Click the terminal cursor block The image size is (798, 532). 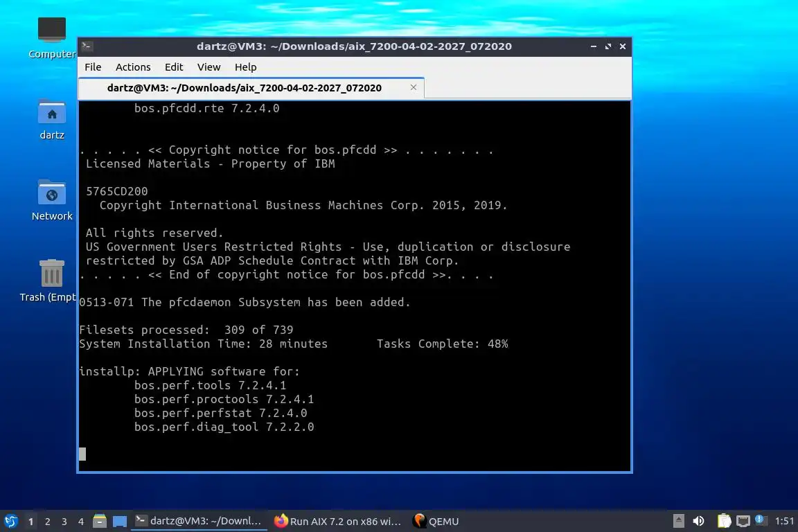[82, 454]
